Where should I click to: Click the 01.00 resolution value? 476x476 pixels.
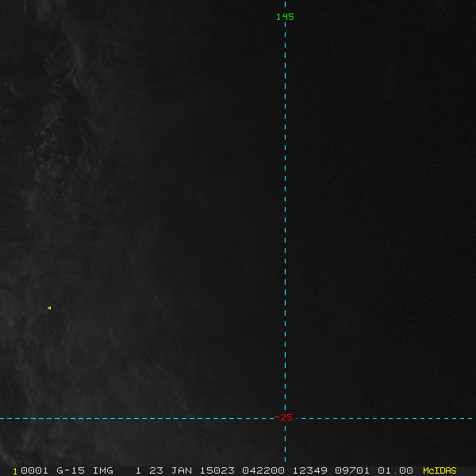395,470
